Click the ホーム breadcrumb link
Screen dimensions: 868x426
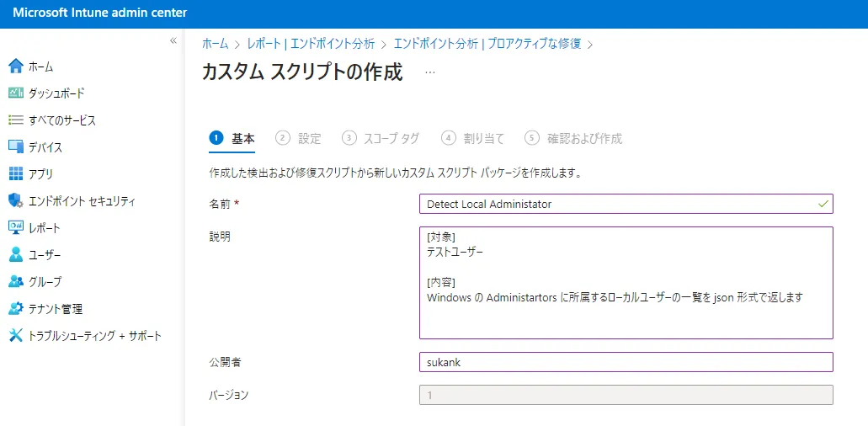[215, 44]
